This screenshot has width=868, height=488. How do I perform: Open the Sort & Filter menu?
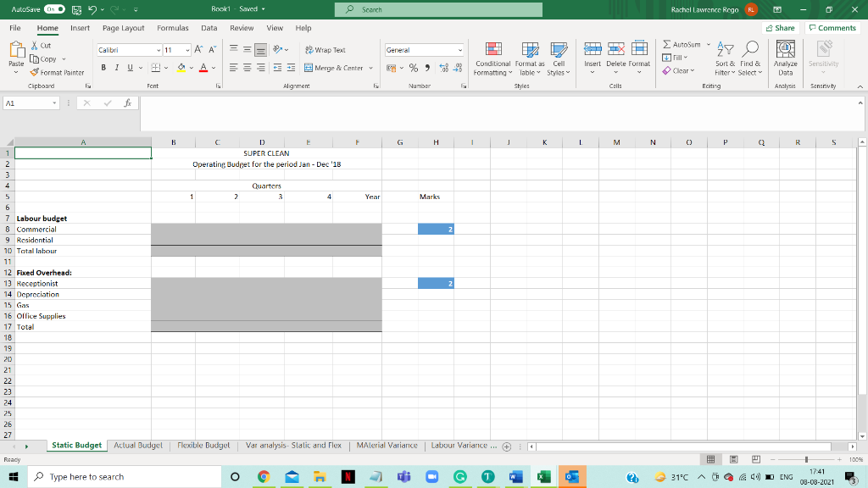click(725, 58)
